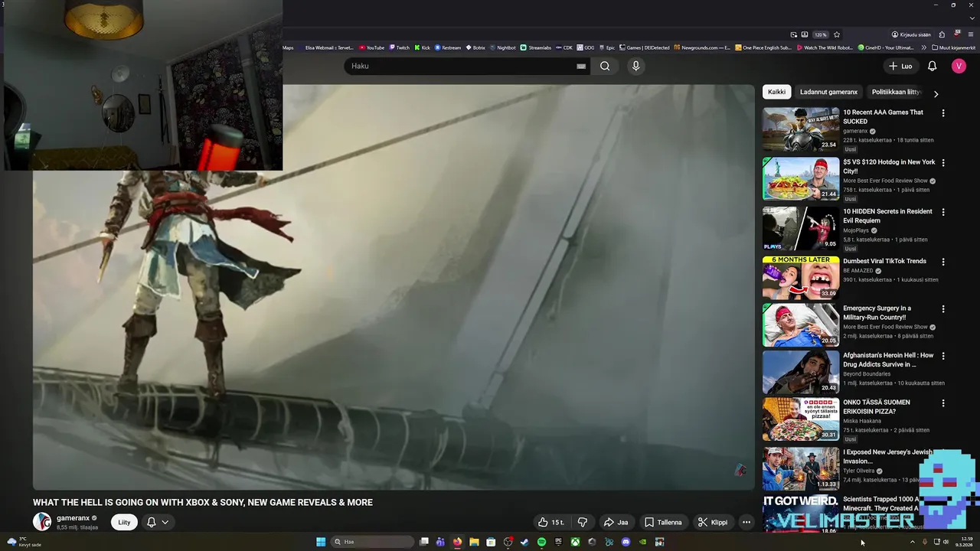980x551 pixels.
Task: Open '10 Recent AAA Games' video thumbnail
Action: coord(801,129)
